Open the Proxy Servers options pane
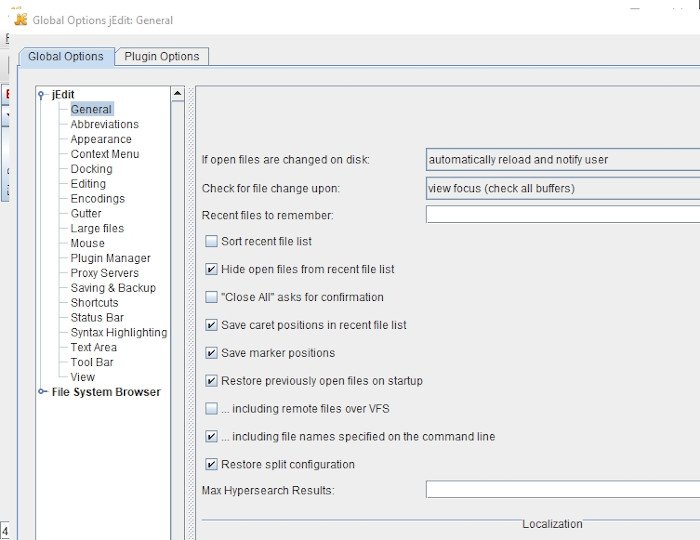 click(x=104, y=273)
